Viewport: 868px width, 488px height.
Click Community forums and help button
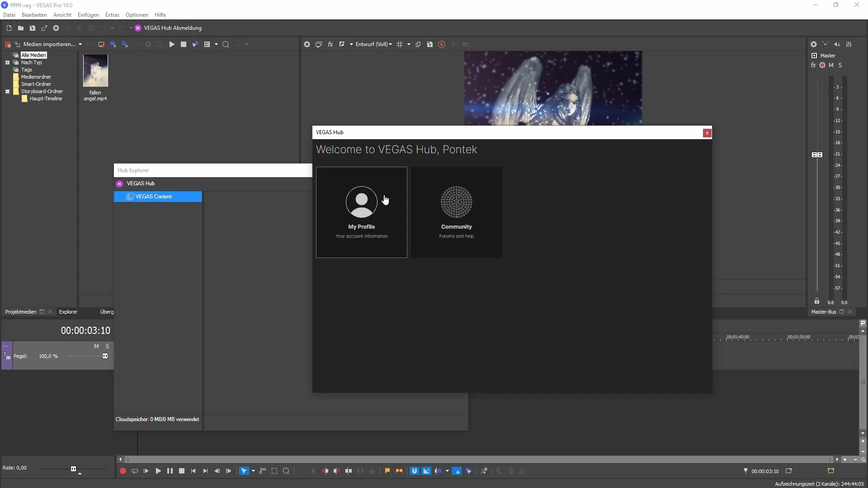coord(456,212)
